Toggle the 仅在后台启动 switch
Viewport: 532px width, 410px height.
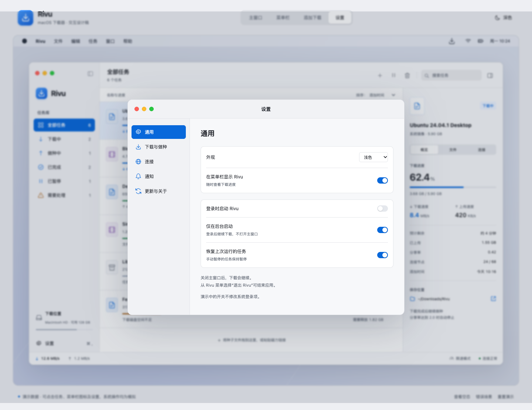pos(382,230)
